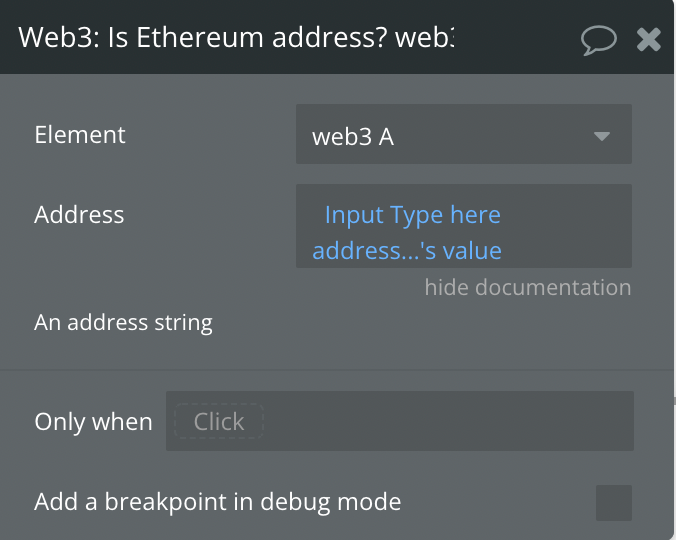This screenshot has width=676, height=540.
Task: Edit the Address dynamic expression box
Action: 464,226
